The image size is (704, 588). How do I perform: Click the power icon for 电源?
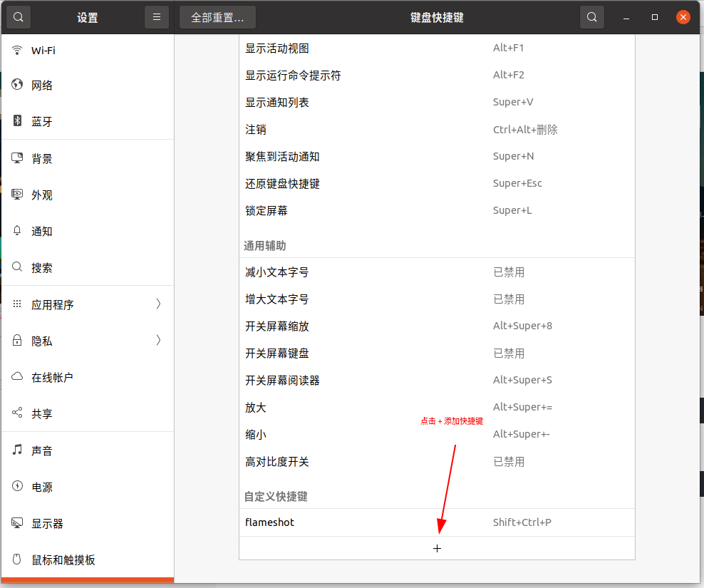coord(17,486)
